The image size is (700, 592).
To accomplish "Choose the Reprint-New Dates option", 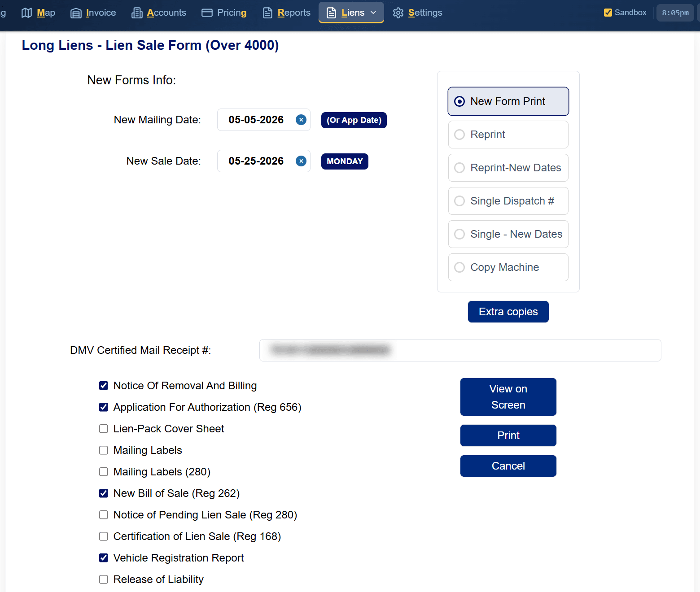I will (508, 168).
